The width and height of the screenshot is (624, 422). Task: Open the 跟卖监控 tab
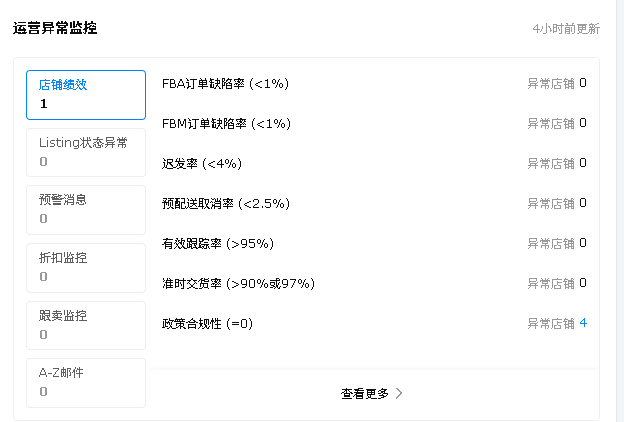click(85, 325)
